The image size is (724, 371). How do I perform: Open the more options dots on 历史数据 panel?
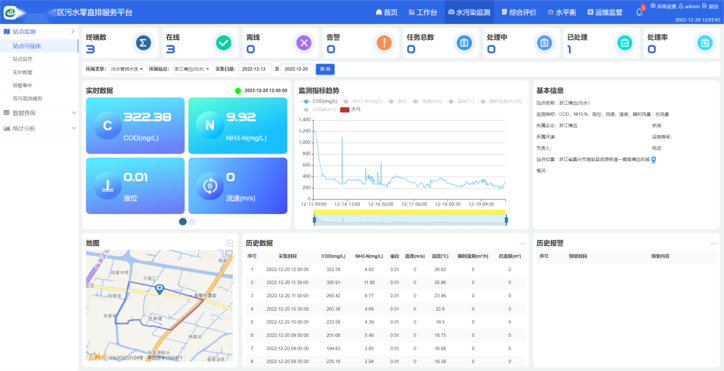522,243
